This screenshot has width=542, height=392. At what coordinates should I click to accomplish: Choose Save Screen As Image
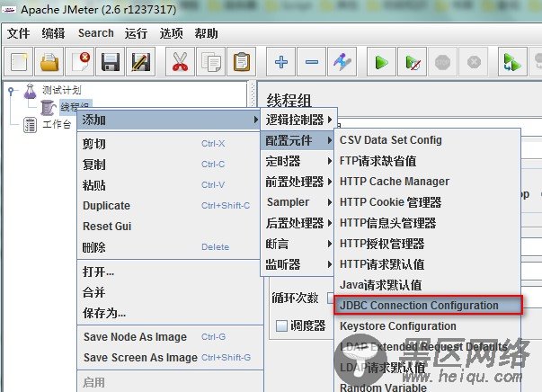[x=168, y=358]
